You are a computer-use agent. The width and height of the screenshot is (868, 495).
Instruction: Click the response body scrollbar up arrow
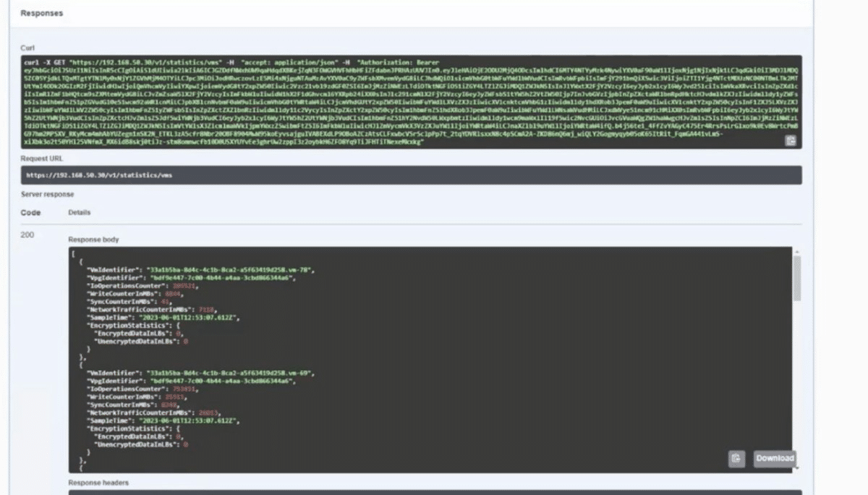pos(797,253)
